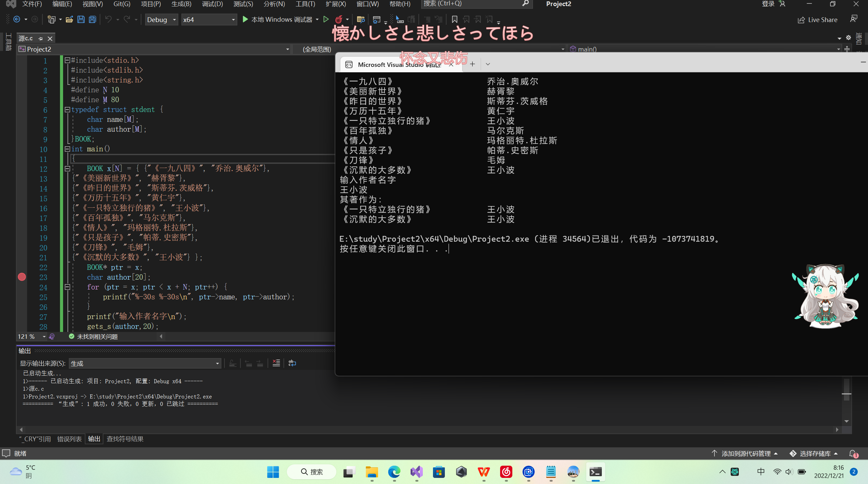Open Microsoft Edge from the taskbar
Viewport: 868px width, 484px height.
coord(394,472)
